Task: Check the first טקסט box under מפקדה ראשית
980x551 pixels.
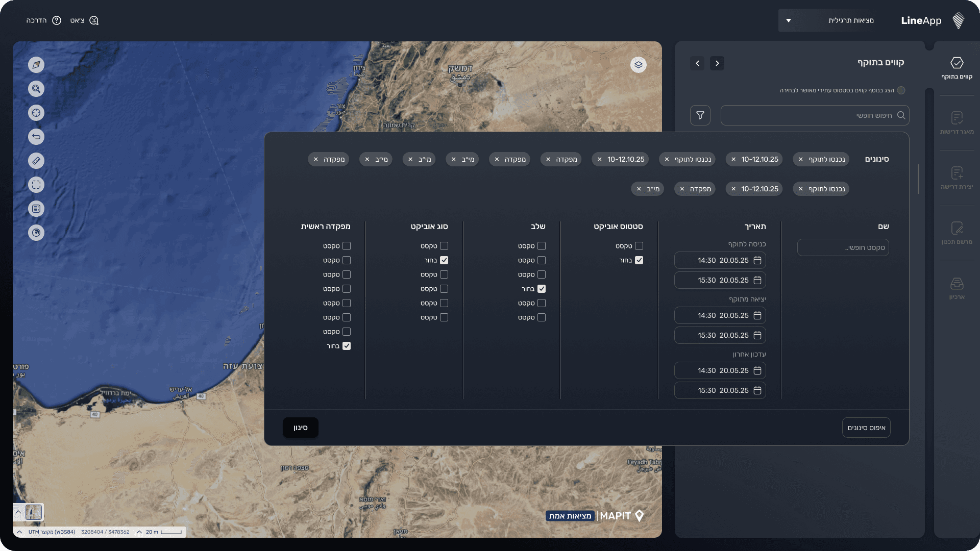Action: (x=347, y=246)
